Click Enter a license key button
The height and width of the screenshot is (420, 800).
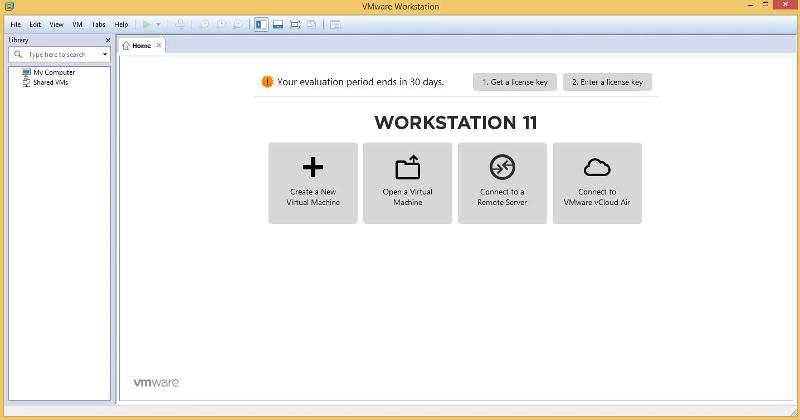pyautogui.click(x=607, y=82)
